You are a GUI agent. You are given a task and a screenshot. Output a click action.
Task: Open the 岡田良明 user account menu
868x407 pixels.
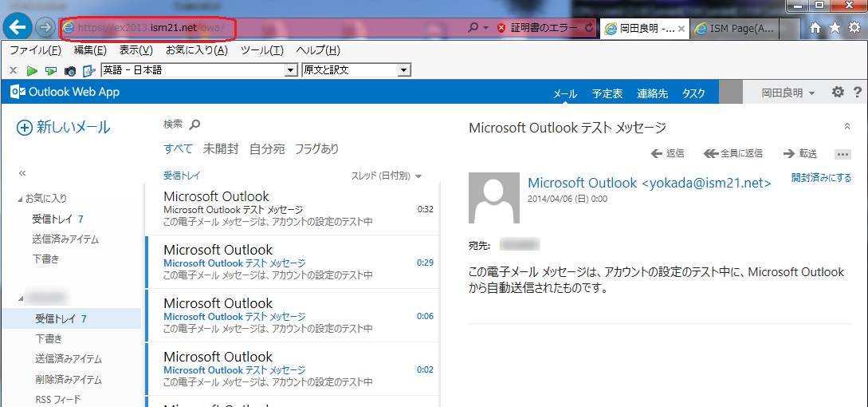(x=787, y=93)
